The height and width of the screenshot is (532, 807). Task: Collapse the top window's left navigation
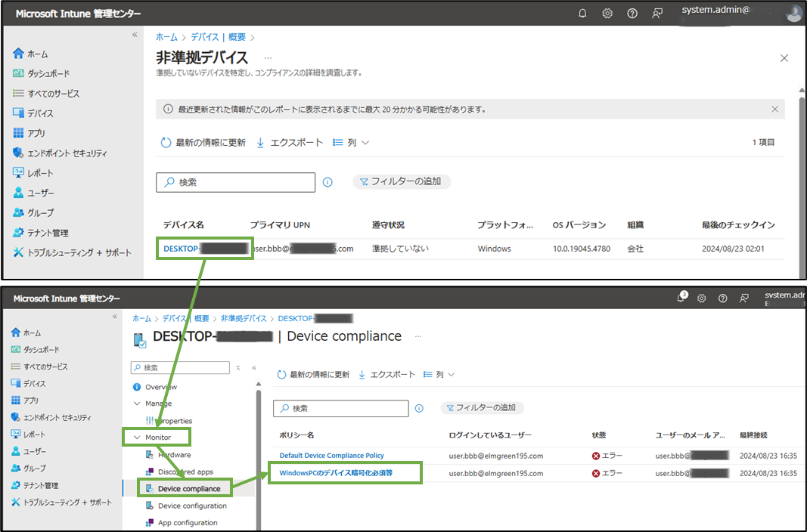pyautogui.click(x=135, y=35)
